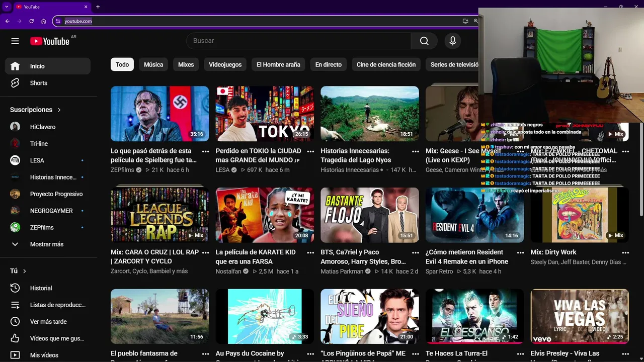Expand the Suscripciones section chevron
The image size is (644, 362).
coord(59,110)
